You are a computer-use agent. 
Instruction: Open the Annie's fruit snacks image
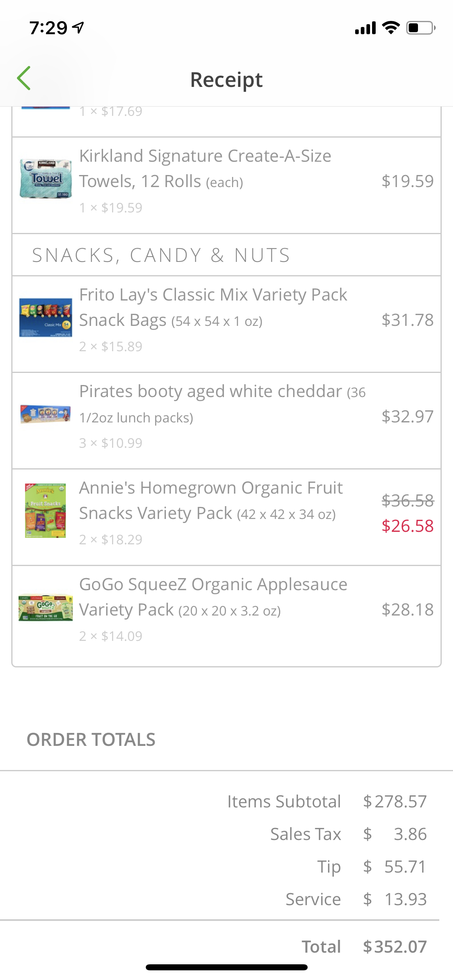pyautogui.click(x=46, y=511)
